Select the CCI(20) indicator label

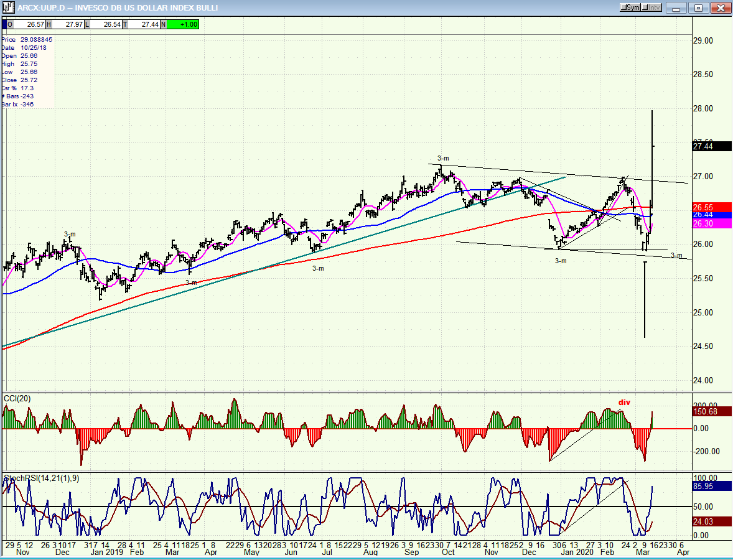(x=16, y=398)
